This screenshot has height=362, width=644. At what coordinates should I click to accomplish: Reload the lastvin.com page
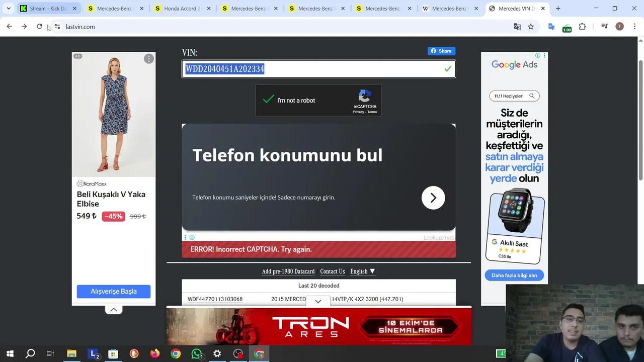tap(39, 27)
